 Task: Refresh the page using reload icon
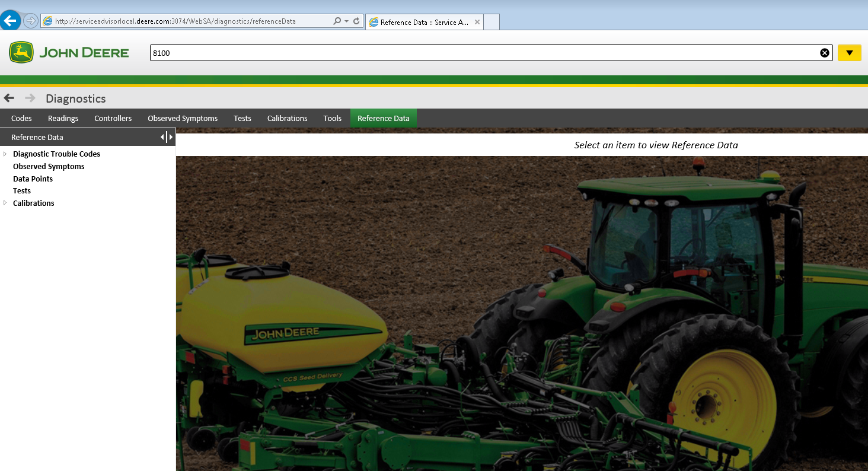tap(356, 21)
